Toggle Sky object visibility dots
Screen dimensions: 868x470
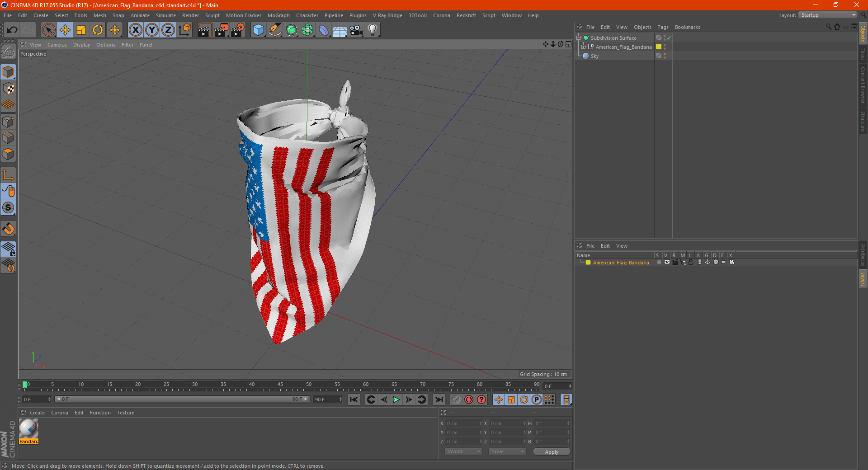pos(665,56)
